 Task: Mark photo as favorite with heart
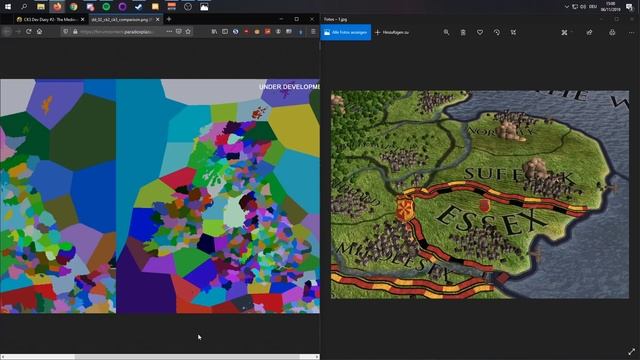[x=480, y=32]
